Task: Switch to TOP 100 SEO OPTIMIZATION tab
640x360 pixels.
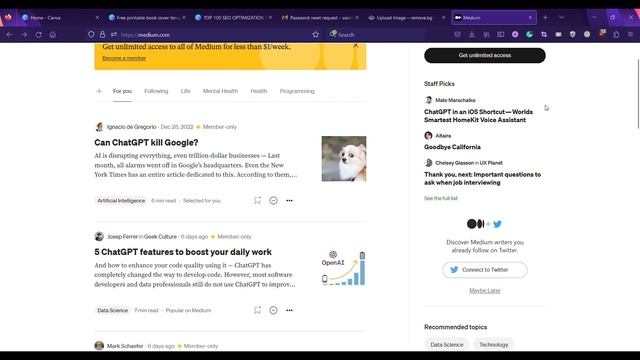Action: (234, 18)
